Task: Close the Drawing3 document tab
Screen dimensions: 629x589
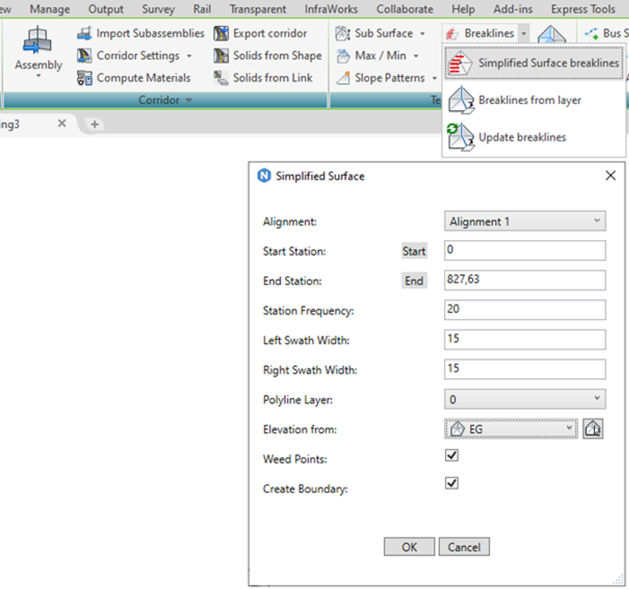Action: tap(62, 123)
